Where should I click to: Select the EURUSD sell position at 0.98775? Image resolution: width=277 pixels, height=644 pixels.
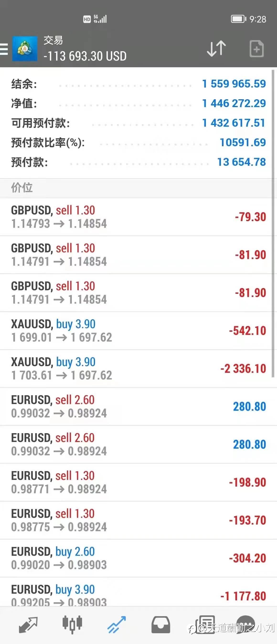coord(138,520)
